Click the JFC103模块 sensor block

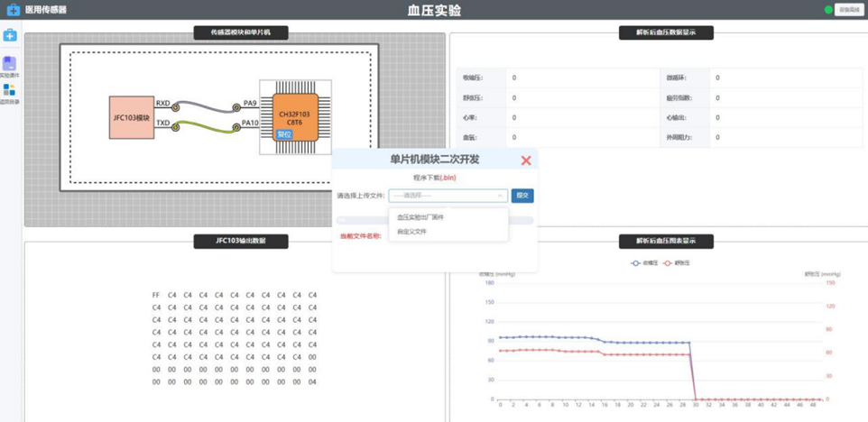[131, 117]
